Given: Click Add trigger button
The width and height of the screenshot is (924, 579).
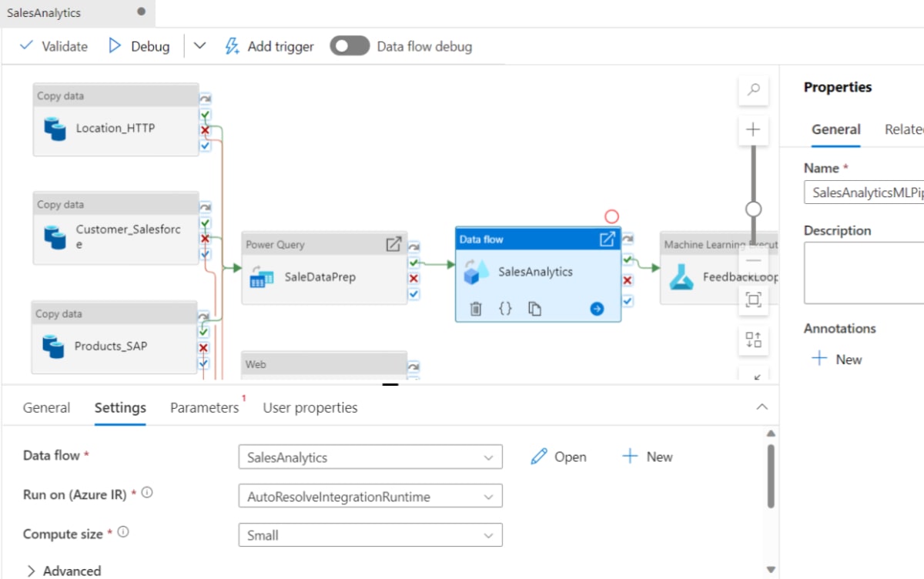Looking at the screenshot, I should (x=269, y=46).
